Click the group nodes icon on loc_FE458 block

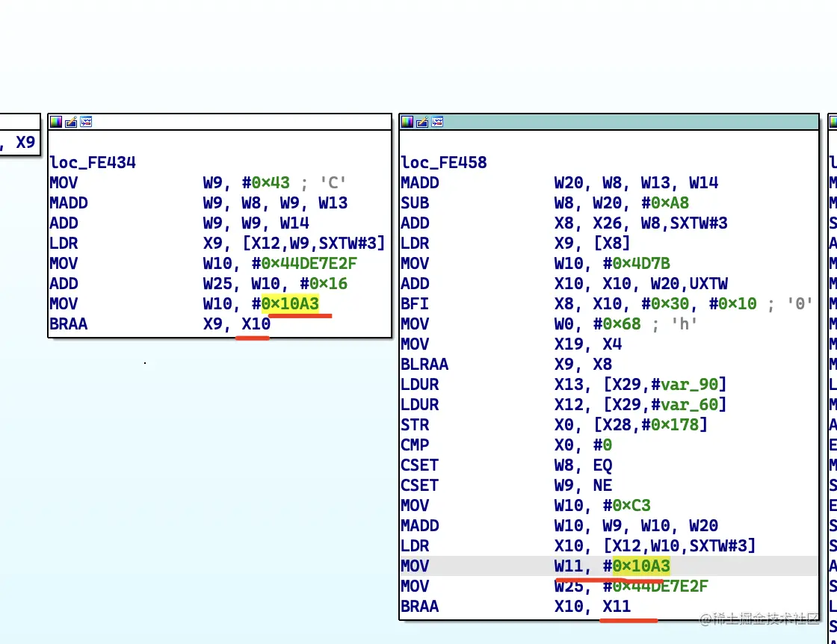coord(437,123)
